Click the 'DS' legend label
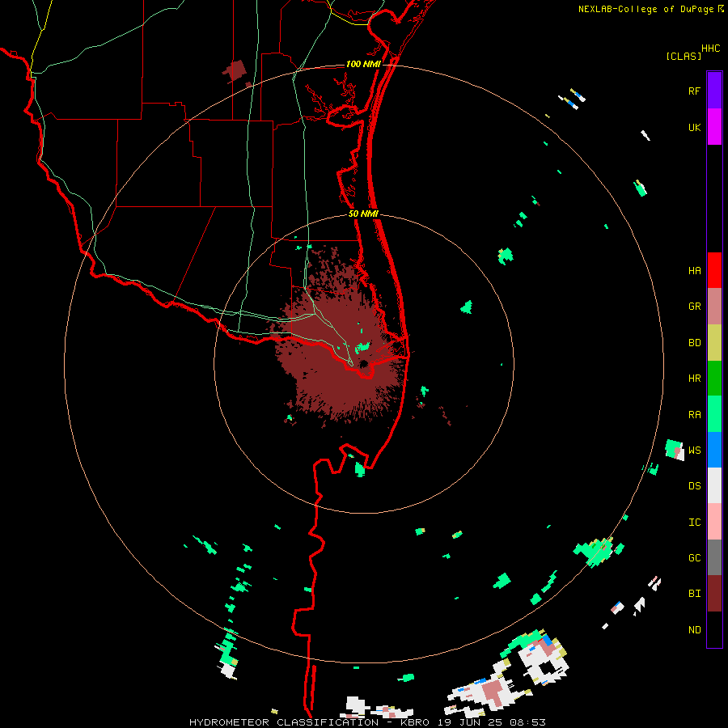 point(694,486)
